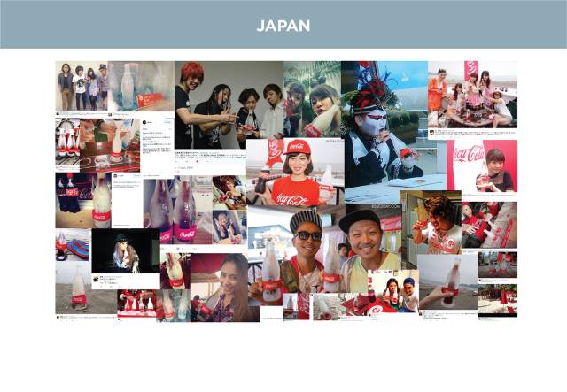Select the frosted ice bottle photo at top
Screen dimensions: 567x392
[141, 86]
